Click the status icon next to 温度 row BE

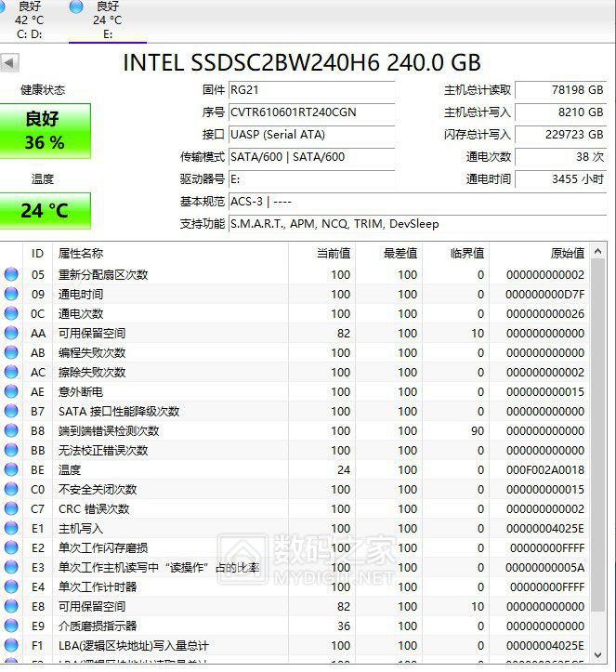(x=11, y=469)
